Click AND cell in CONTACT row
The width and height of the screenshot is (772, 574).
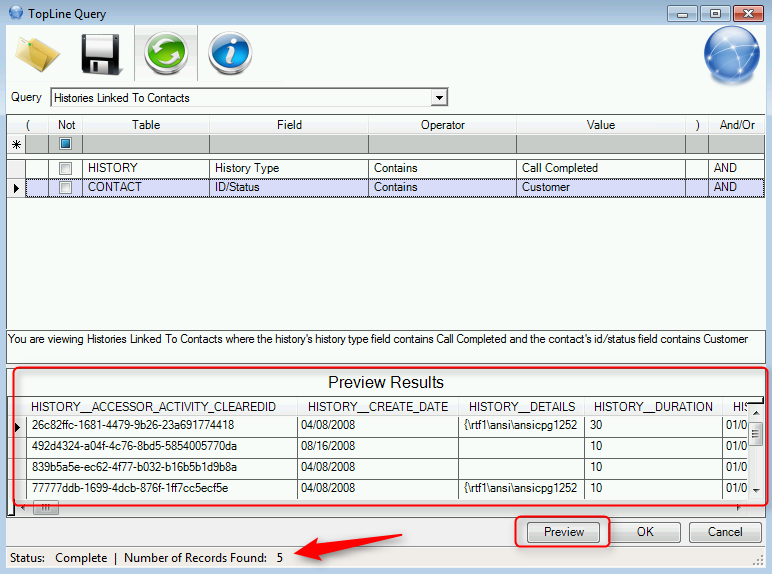click(x=737, y=188)
